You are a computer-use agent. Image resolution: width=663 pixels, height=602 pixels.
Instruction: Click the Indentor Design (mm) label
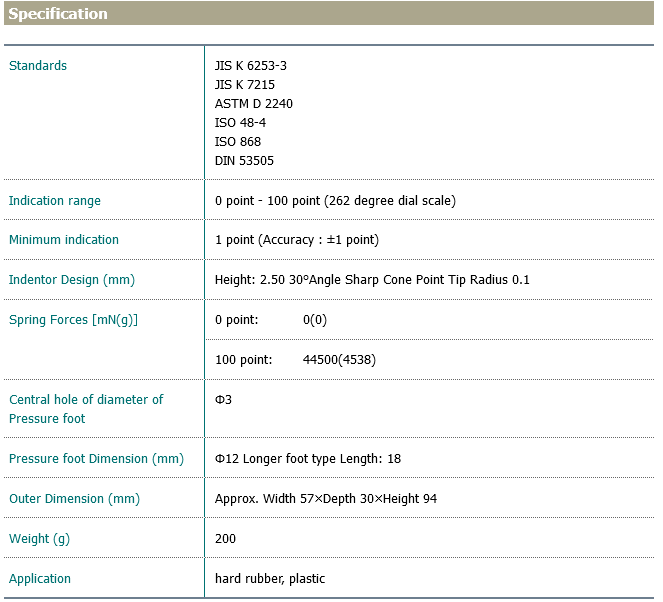[x=72, y=280]
